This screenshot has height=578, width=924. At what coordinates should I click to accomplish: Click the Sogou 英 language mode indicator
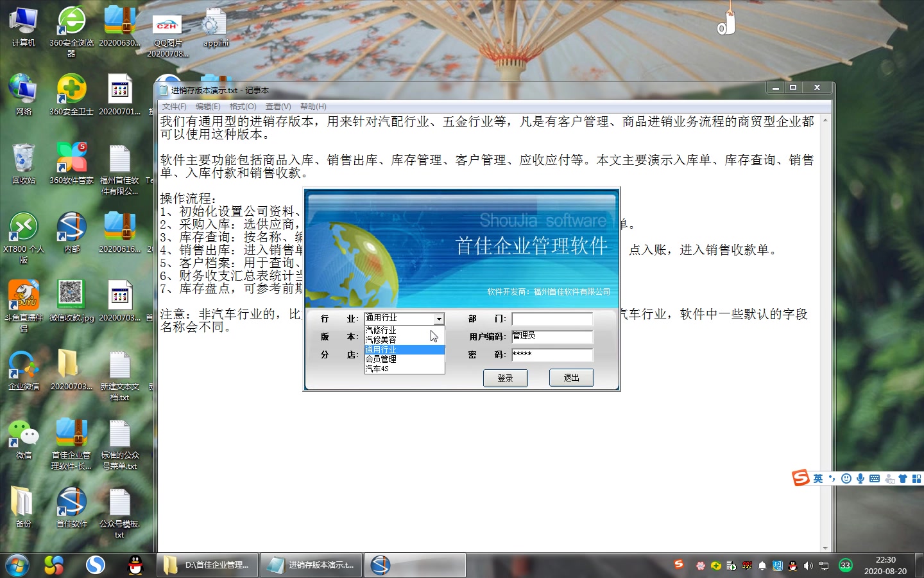(x=817, y=478)
